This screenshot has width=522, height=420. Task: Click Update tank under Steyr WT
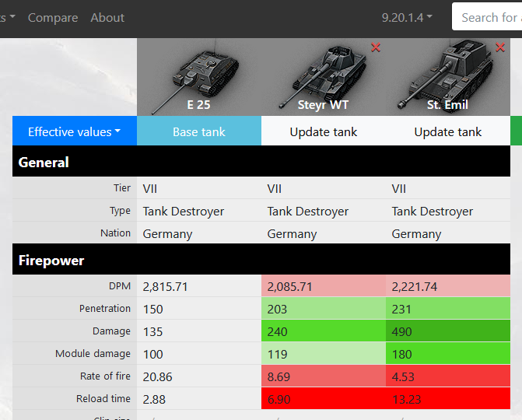pyautogui.click(x=324, y=131)
